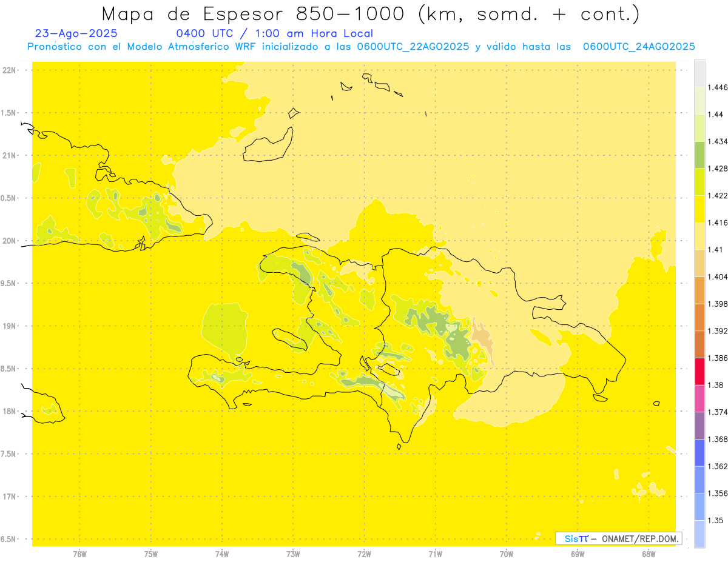Click the colorbar value 1.44

pos(716,115)
